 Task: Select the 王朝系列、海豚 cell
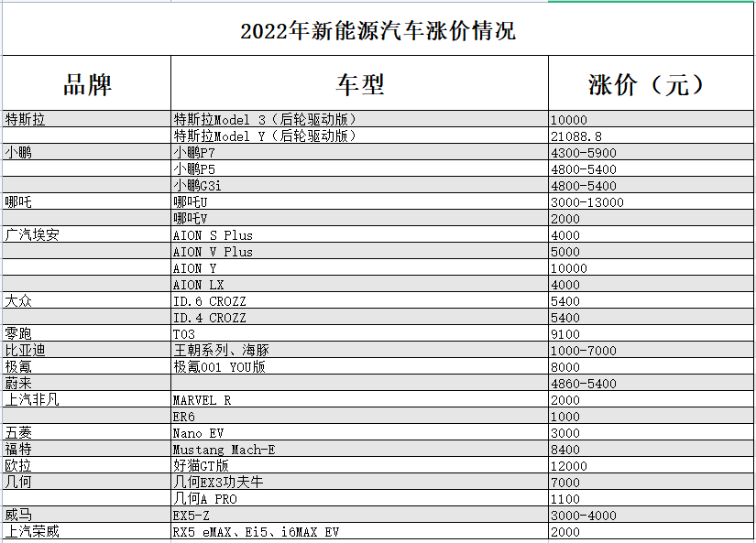coord(359,351)
